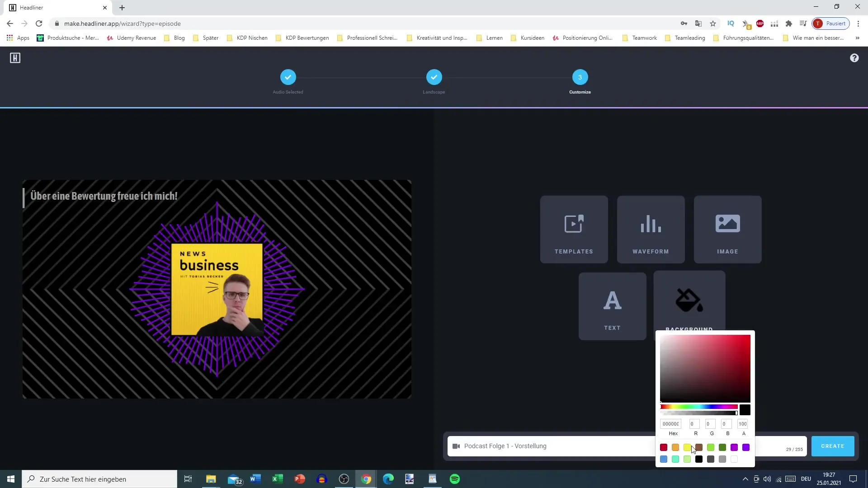Pick the yellow preset color swatch
The width and height of the screenshot is (868, 488).
coord(687,447)
